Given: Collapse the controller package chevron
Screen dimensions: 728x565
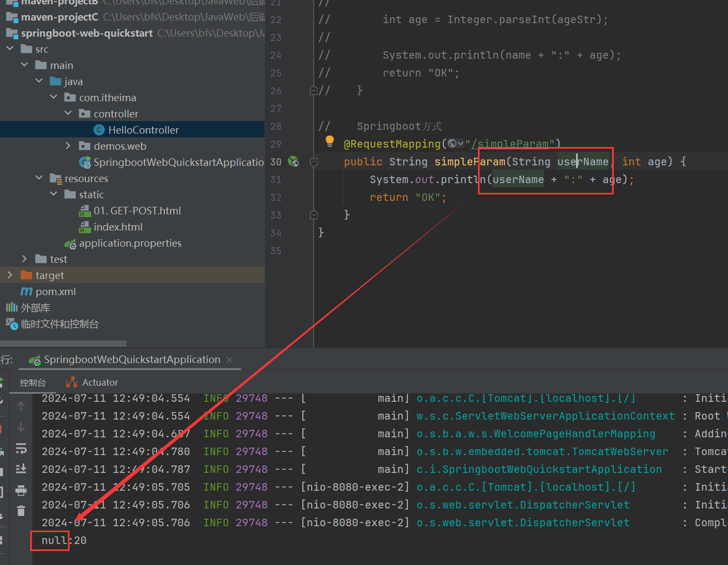Looking at the screenshot, I should 68,114.
